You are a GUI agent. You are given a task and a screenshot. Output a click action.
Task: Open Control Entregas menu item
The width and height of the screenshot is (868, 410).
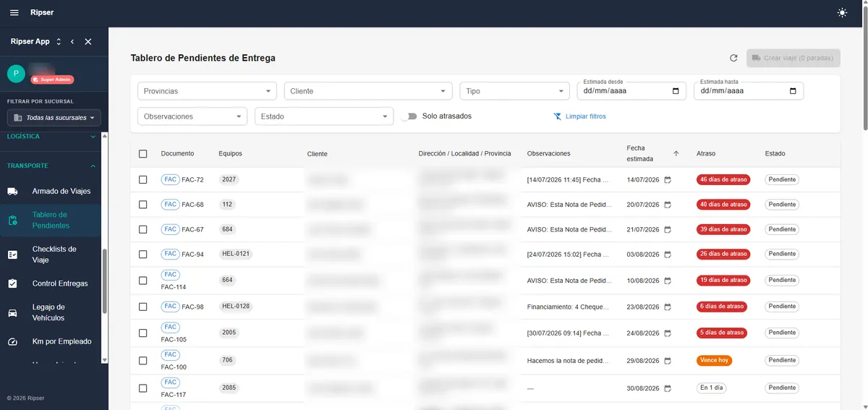51,283
